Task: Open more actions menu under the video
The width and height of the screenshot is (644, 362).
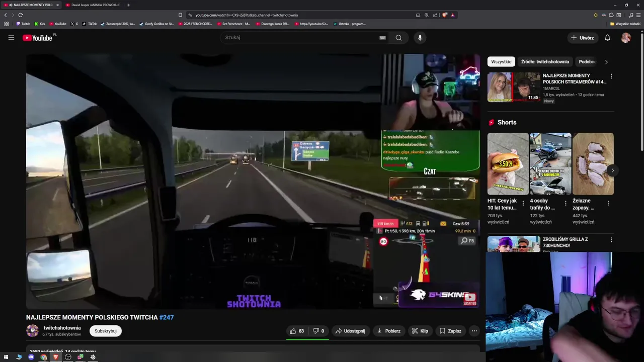Action: [474, 331]
